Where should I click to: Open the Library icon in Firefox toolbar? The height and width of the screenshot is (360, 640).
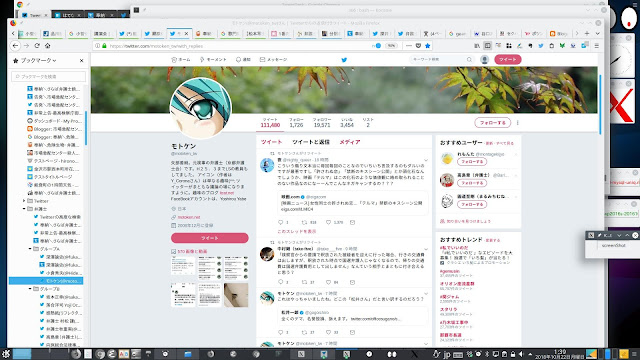tap(477, 46)
